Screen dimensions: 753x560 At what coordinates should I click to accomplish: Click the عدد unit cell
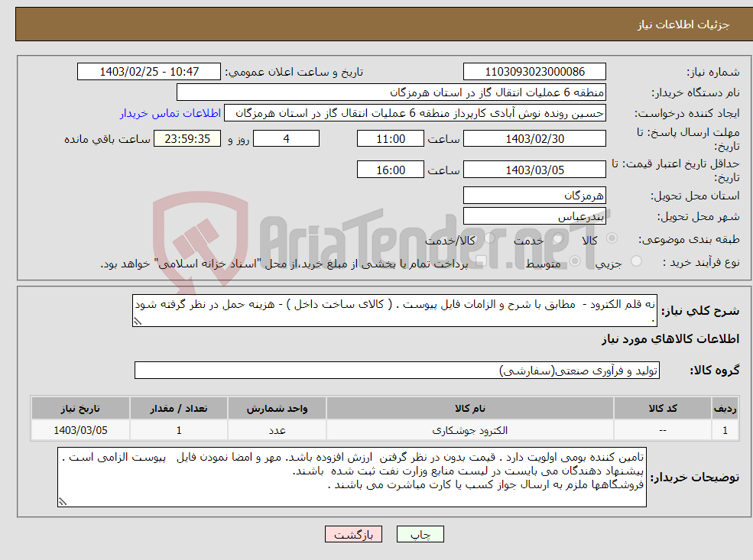coord(277,430)
